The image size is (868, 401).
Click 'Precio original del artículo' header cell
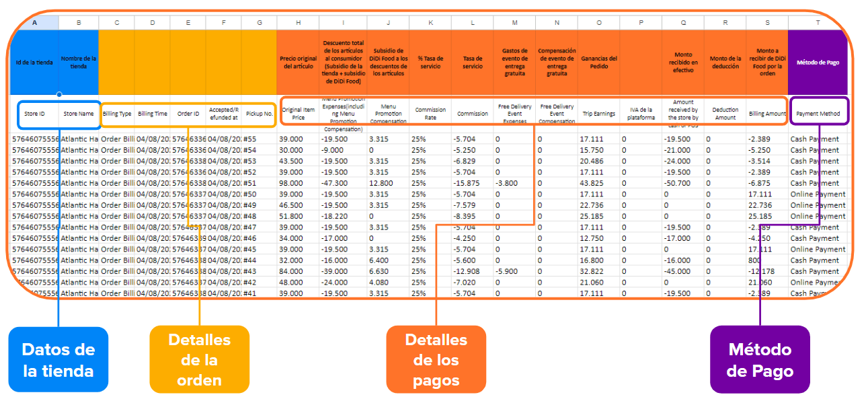298,62
